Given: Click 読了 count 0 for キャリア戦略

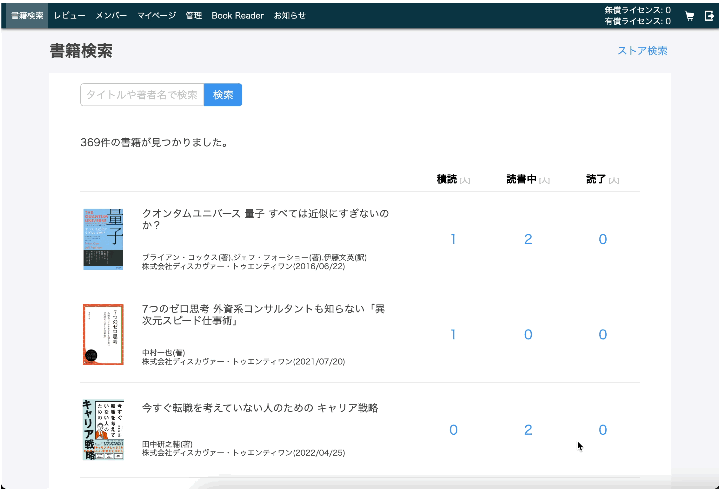Looking at the screenshot, I should (602, 430).
